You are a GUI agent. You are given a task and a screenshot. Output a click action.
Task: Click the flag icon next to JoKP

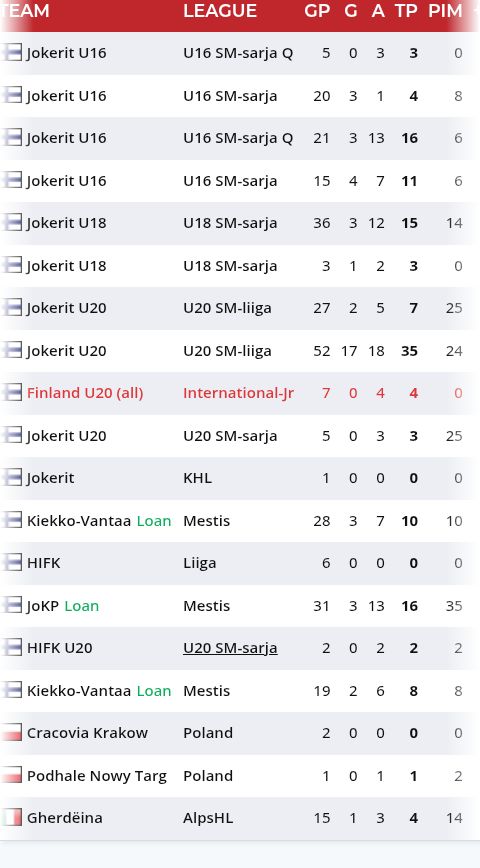tap(11, 605)
